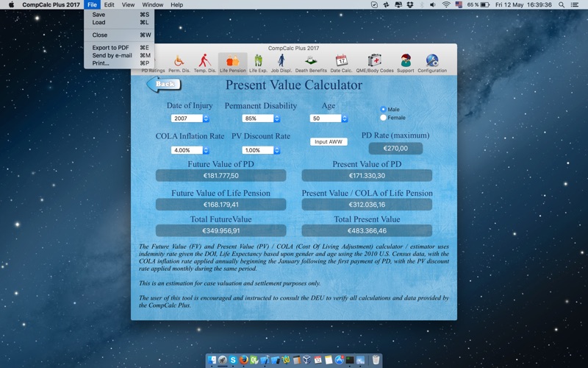This screenshot has width=588, height=368.
Task: Open the Job Displ. tool
Action: coord(282,63)
